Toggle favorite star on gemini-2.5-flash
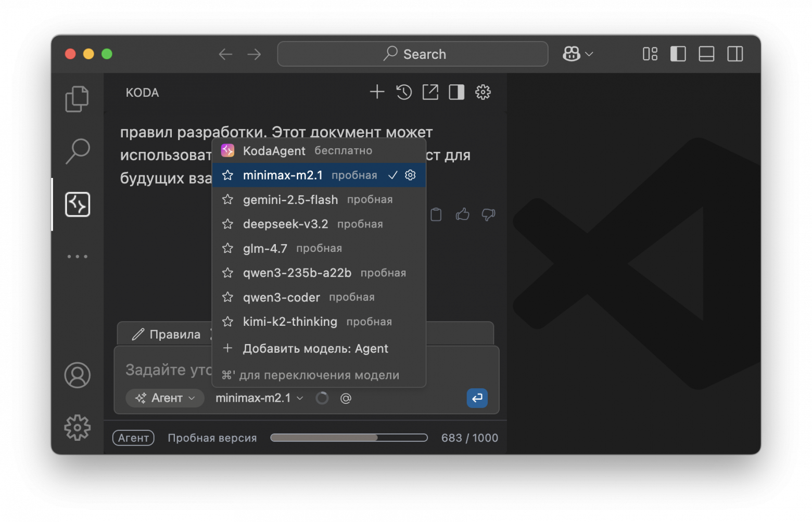 pyautogui.click(x=227, y=199)
